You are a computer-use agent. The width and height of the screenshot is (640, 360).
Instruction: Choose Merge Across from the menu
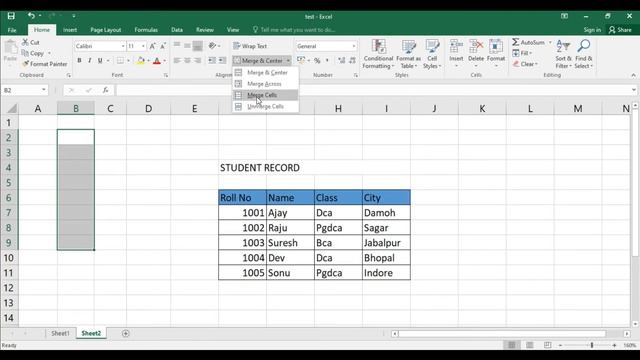pos(265,84)
